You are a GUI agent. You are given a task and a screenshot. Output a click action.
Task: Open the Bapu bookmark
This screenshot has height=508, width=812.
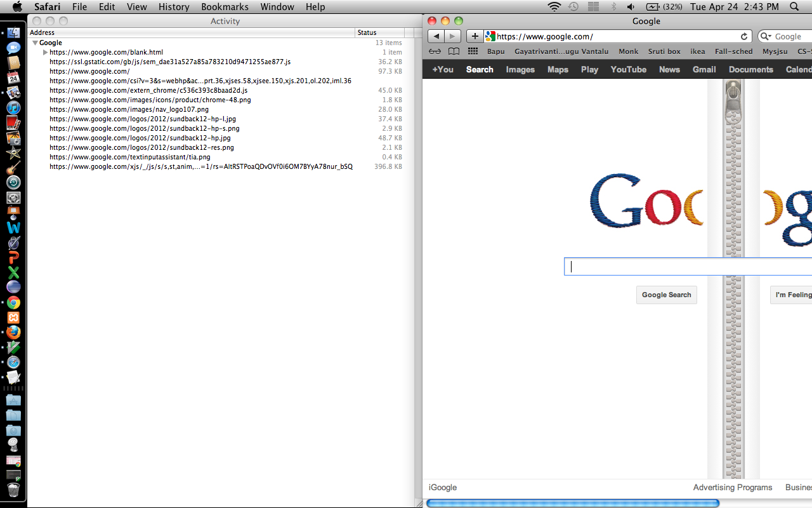pyautogui.click(x=496, y=51)
